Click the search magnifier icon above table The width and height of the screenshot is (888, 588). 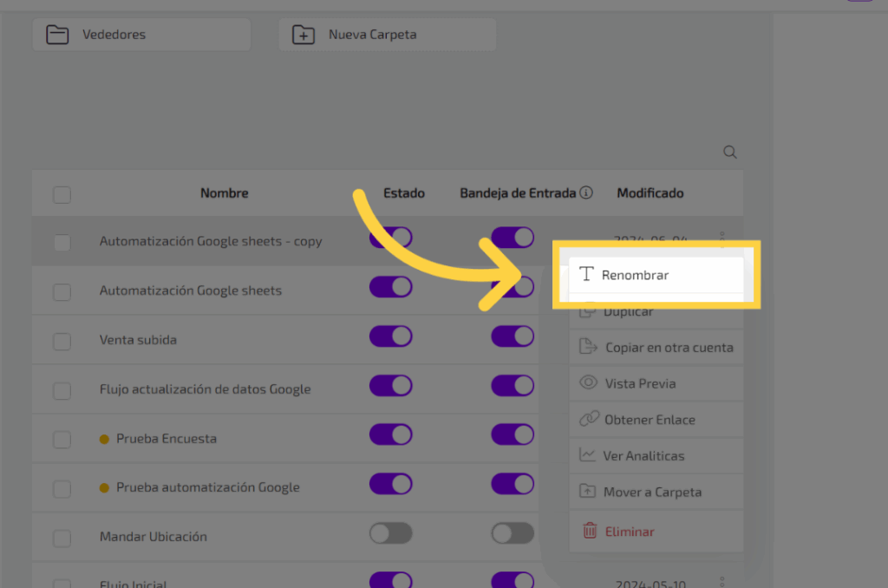pyautogui.click(x=729, y=153)
